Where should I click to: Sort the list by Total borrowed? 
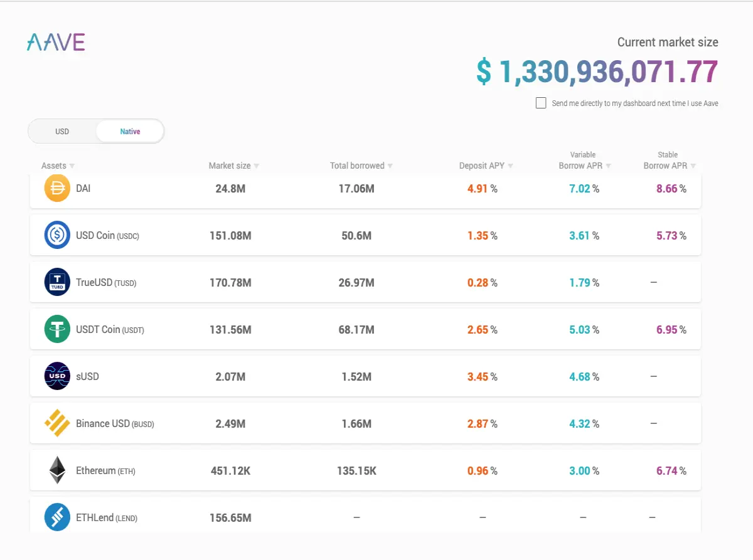click(x=361, y=166)
